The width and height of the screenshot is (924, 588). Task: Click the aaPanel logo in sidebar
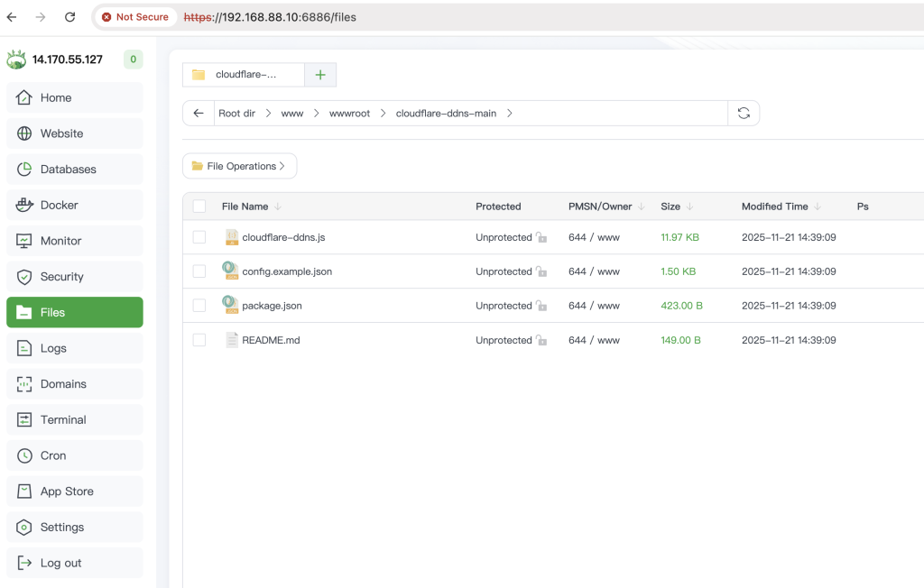point(16,60)
